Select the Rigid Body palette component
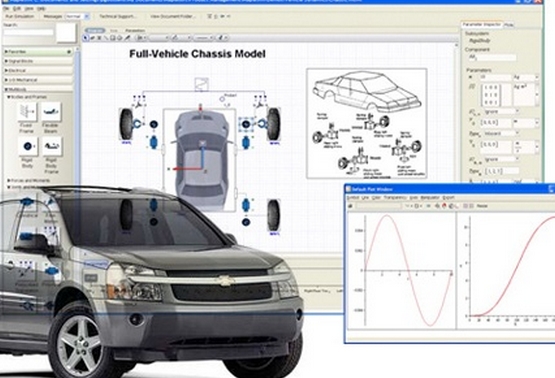 coord(27,146)
